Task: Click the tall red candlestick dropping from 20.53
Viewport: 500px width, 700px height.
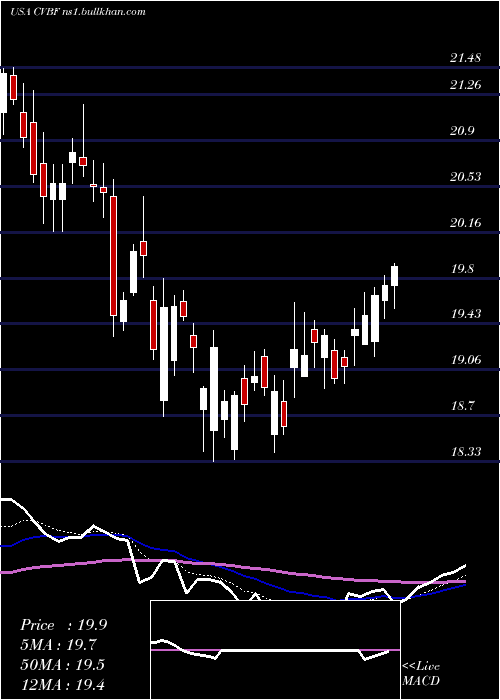Action: (x=113, y=256)
